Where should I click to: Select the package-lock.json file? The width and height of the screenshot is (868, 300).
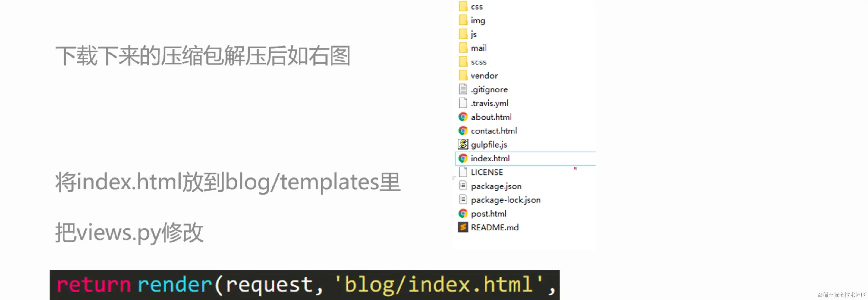point(506,200)
